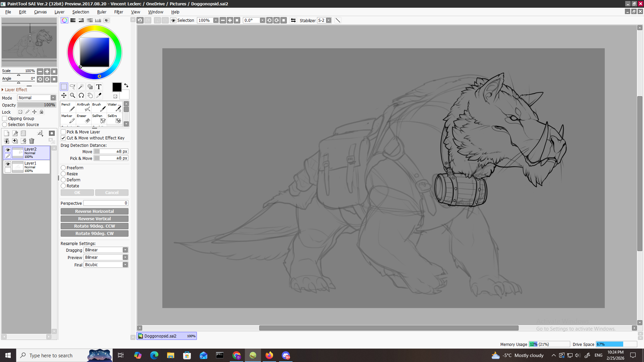Select the Text tool
This screenshot has height=362, width=644.
pyautogui.click(x=99, y=87)
